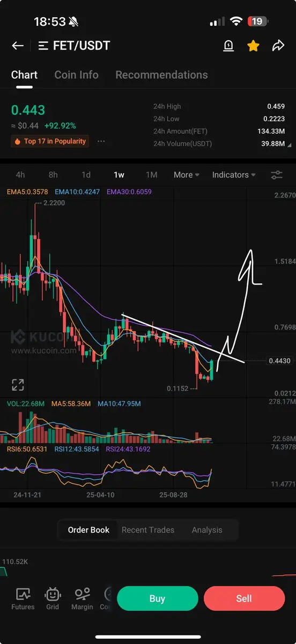296x644 pixels.
Task: Open price alert bell icon
Action: [228, 46]
